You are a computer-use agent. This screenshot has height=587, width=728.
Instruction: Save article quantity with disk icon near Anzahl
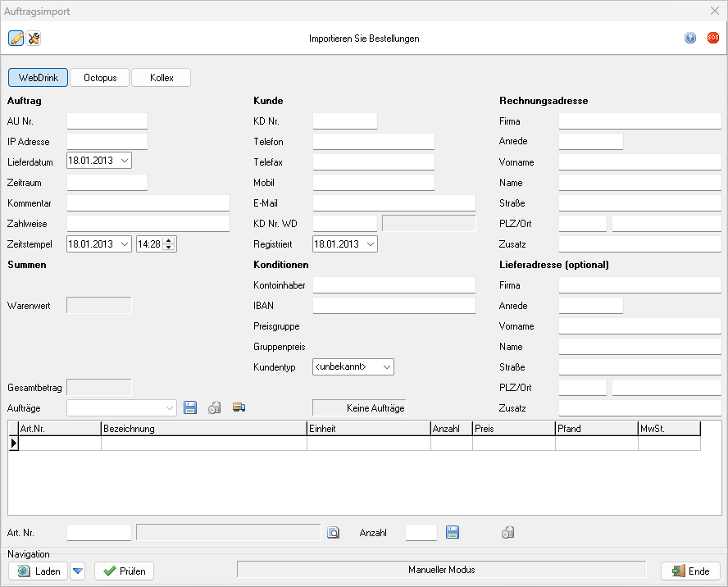pyautogui.click(x=453, y=533)
